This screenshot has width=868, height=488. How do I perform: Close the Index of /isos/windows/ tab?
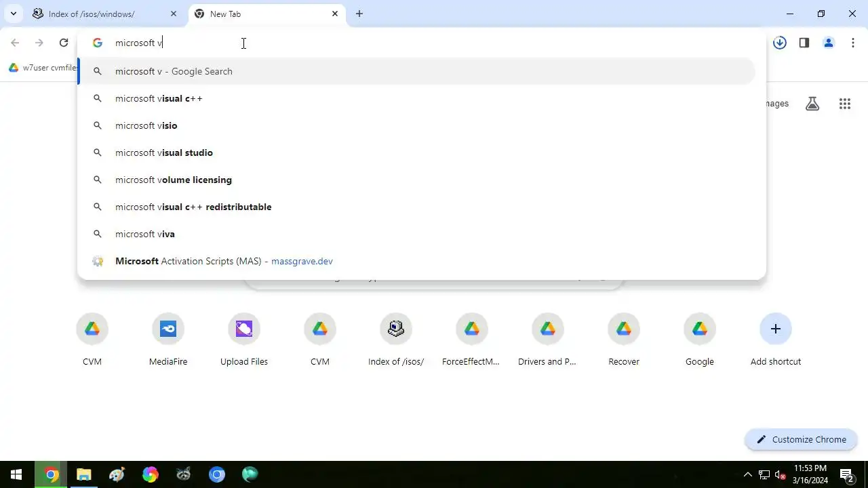tap(174, 14)
